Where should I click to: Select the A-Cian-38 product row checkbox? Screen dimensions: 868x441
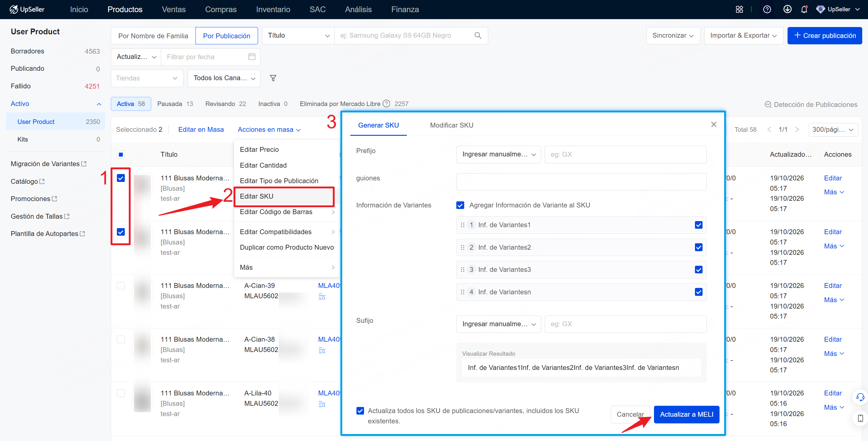coord(121,339)
